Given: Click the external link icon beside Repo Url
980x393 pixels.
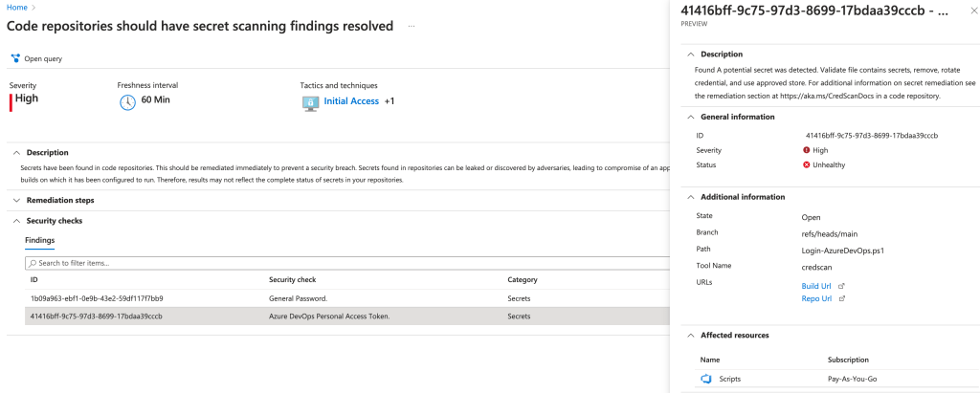Looking at the screenshot, I should click(840, 298).
